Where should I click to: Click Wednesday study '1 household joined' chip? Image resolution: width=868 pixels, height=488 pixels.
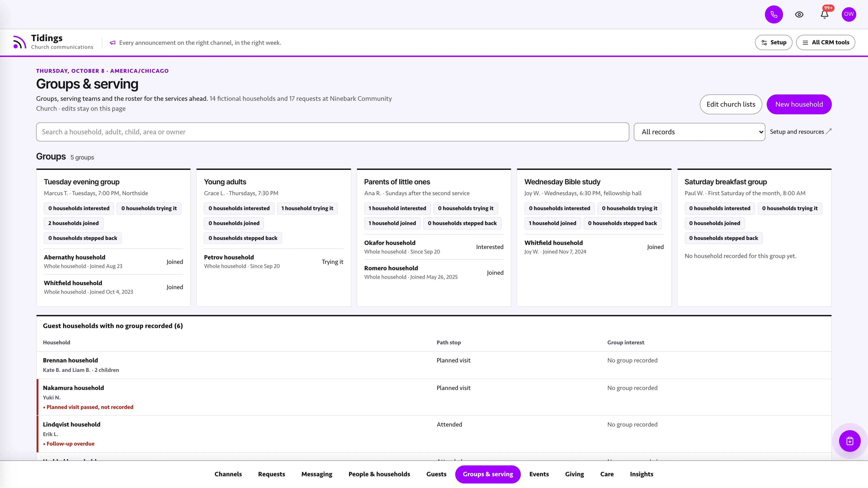click(x=552, y=223)
